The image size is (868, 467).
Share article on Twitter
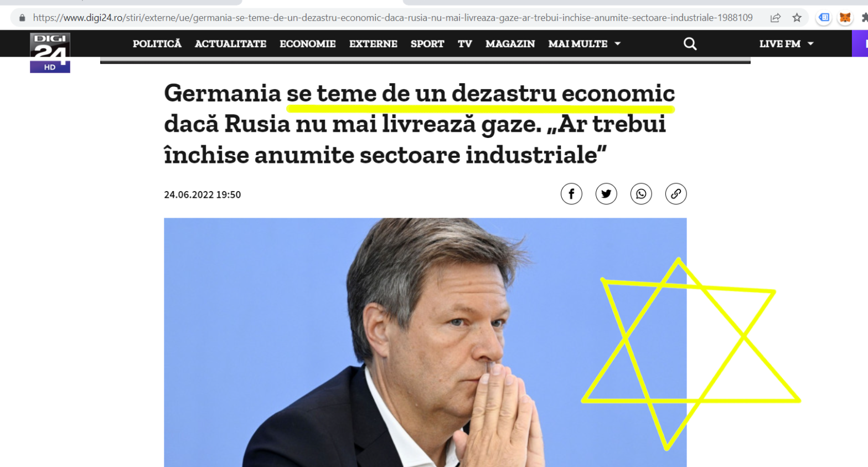click(606, 194)
